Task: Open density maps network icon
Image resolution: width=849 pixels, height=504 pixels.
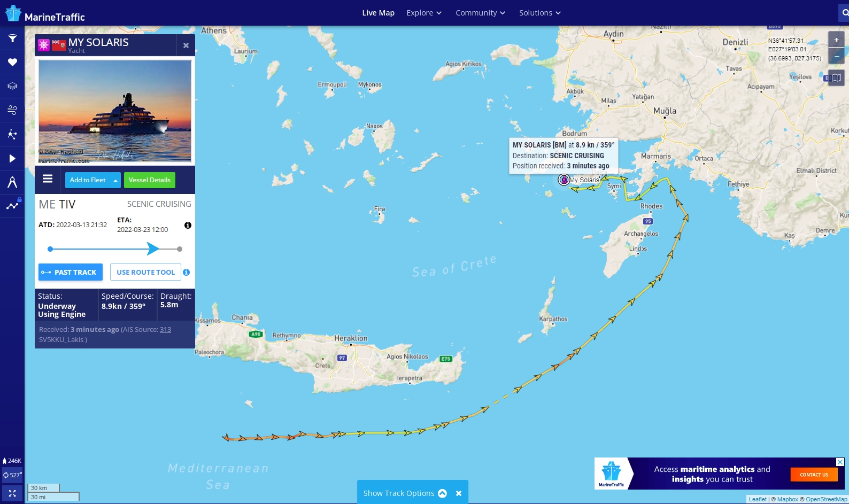Action: [12, 134]
